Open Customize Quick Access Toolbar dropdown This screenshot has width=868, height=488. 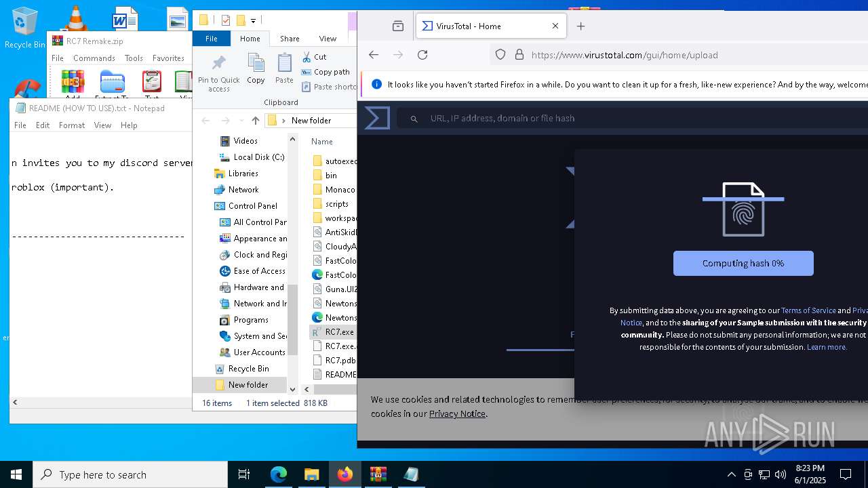tap(254, 21)
